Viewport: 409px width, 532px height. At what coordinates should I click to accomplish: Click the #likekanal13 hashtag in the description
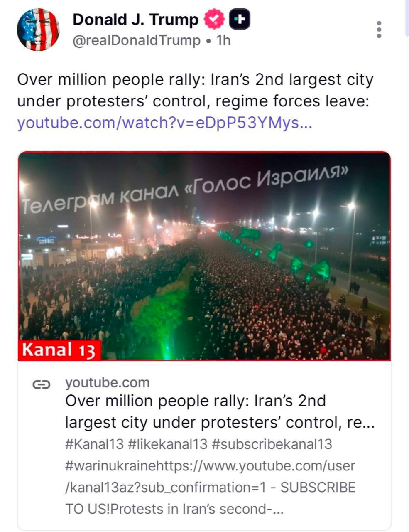point(168,444)
